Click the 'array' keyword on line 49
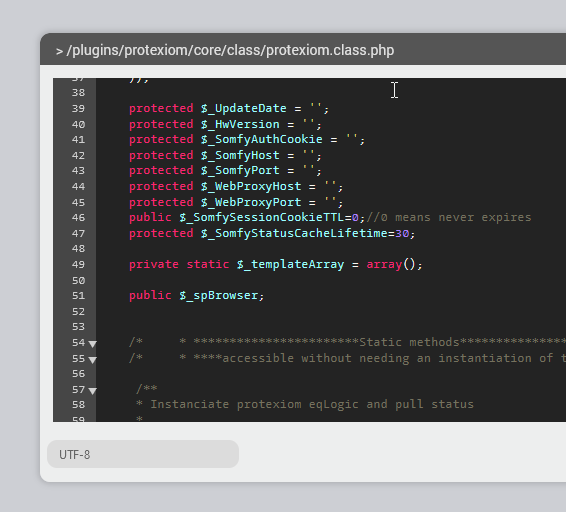Viewport: 566px width, 512px height. [384, 264]
